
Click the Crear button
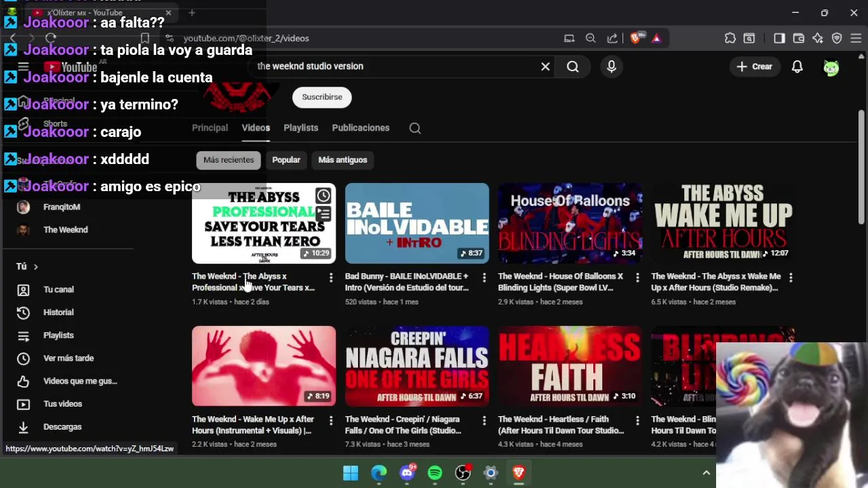[x=755, y=66]
